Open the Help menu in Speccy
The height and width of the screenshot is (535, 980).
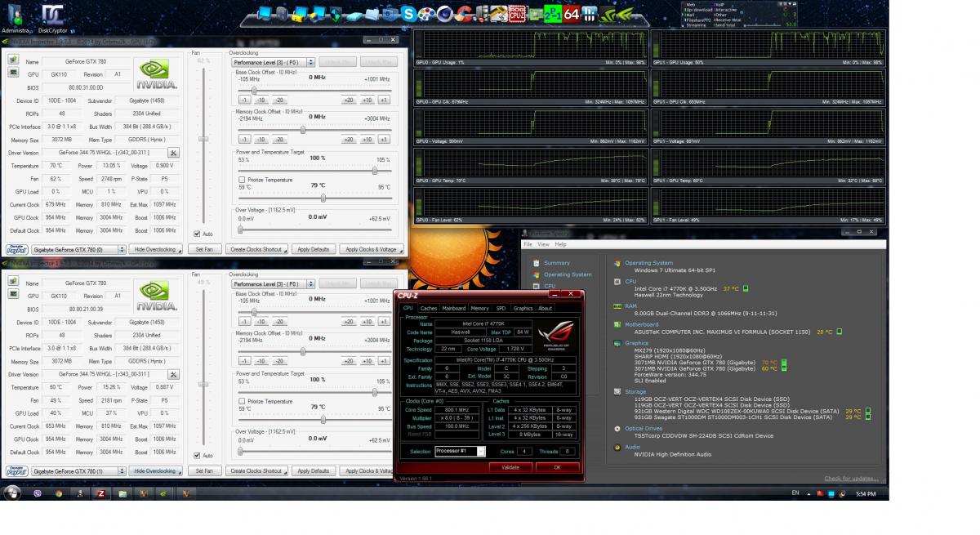560,244
